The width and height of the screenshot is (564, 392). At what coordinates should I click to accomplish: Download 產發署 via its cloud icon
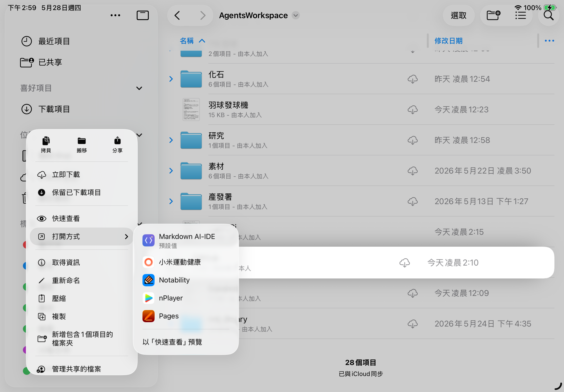pos(412,201)
